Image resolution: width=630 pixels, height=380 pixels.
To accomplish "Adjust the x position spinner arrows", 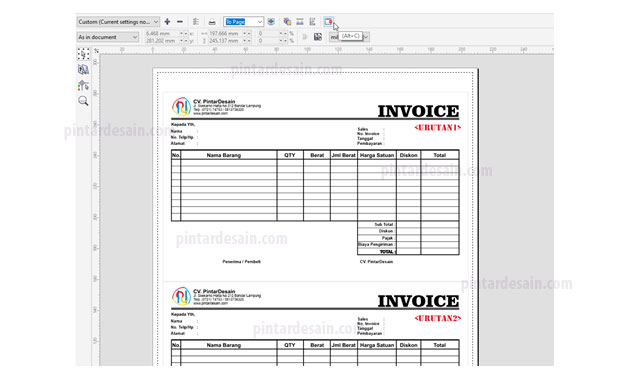I will click(184, 33).
